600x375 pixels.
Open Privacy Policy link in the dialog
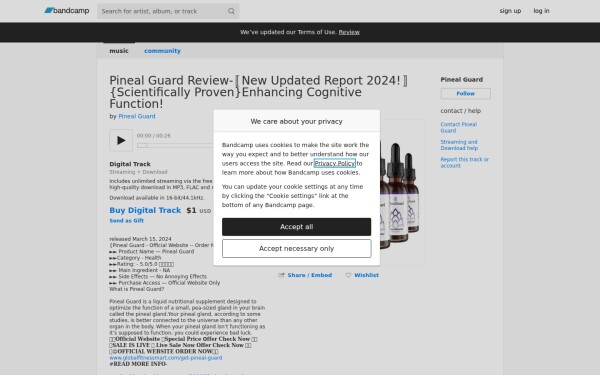click(334, 163)
